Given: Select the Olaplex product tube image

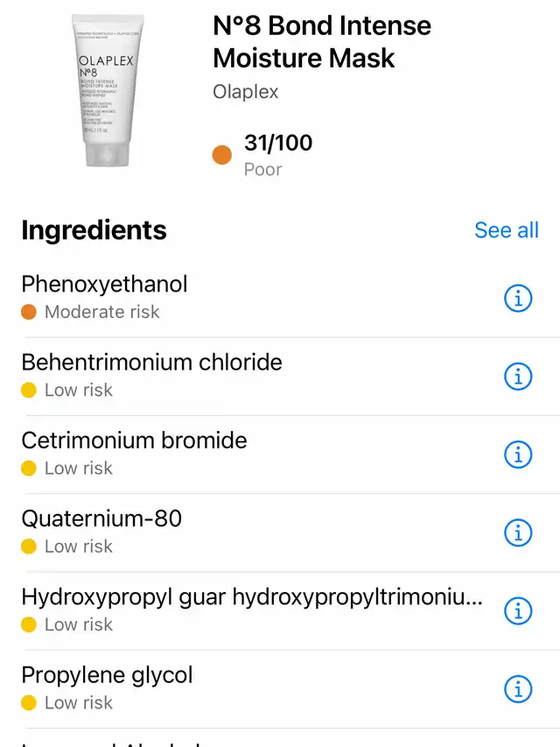Looking at the screenshot, I should pos(108,90).
